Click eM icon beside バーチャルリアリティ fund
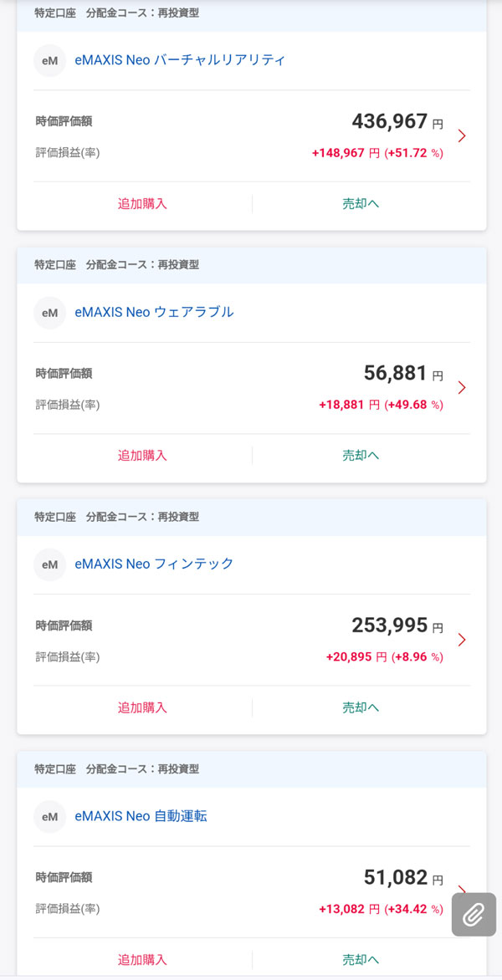 (x=49, y=61)
